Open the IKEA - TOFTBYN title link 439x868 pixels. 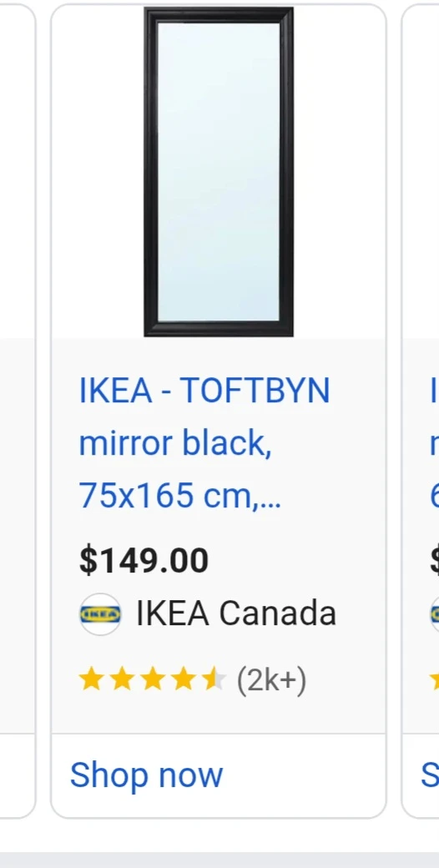pyautogui.click(x=204, y=390)
